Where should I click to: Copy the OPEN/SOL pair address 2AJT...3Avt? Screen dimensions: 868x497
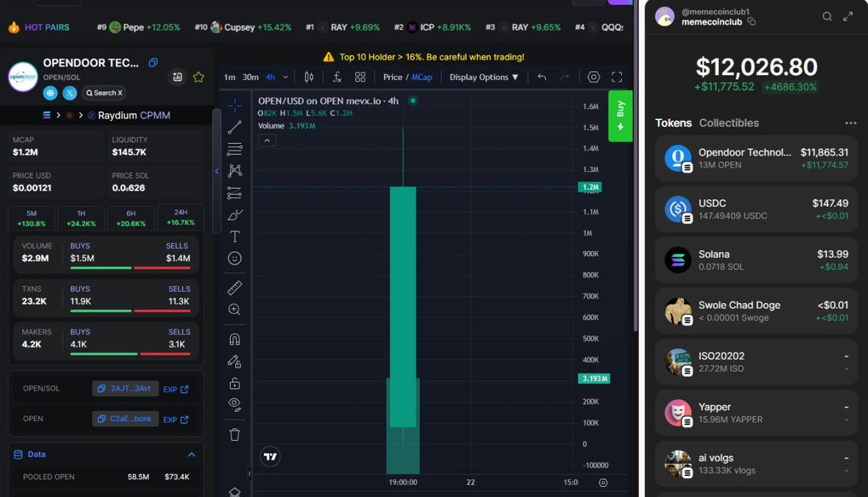pos(125,388)
